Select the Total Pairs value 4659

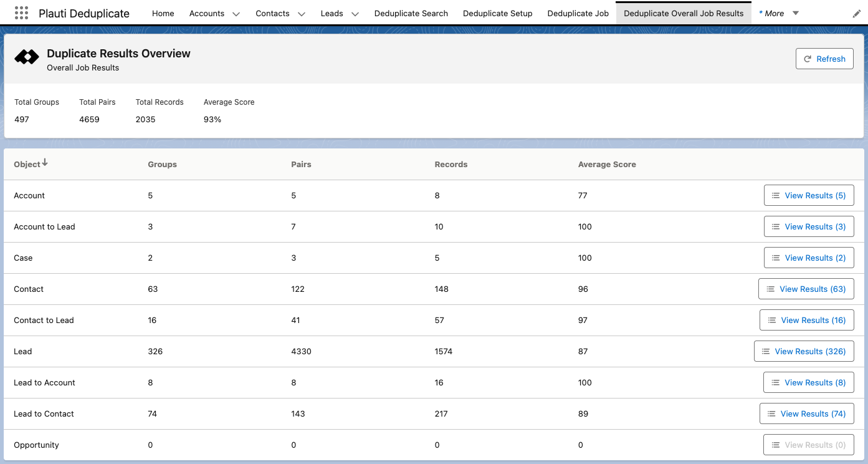tap(89, 119)
